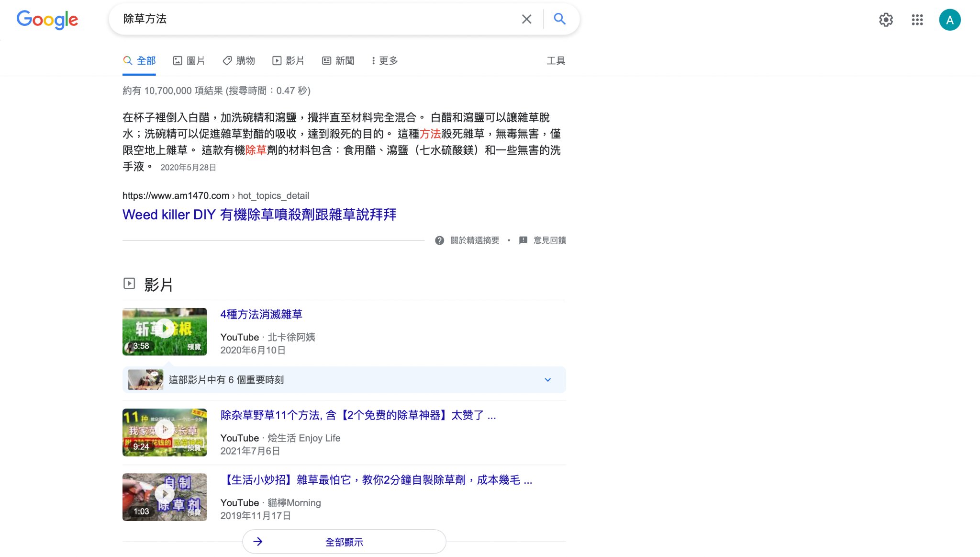Click the magnifying glass search icon
Viewport: 980px width, 557px height.
(559, 19)
